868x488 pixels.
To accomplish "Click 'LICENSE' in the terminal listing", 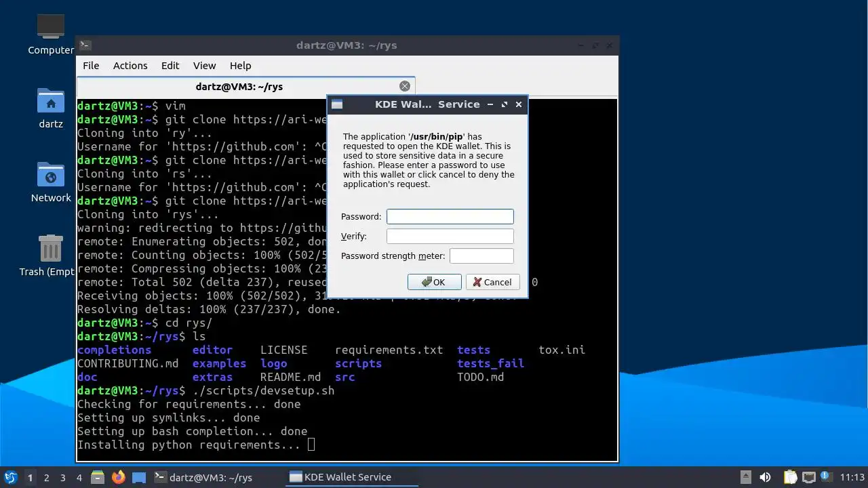I will click(x=283, y=350).
